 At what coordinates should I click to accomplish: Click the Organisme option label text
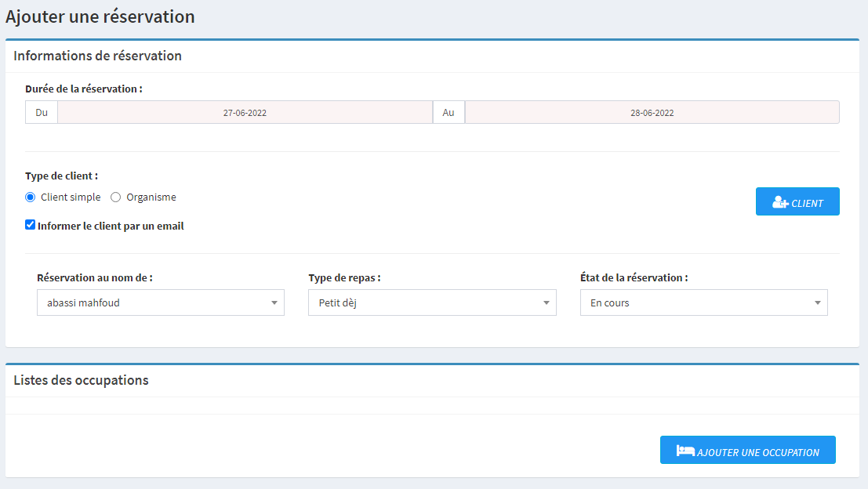(x=151, y=197)
